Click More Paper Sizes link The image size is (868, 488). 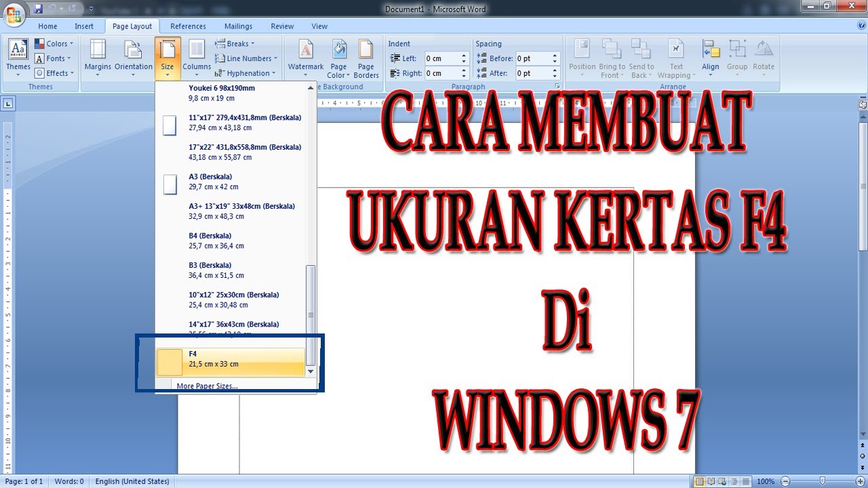[207, 386]
